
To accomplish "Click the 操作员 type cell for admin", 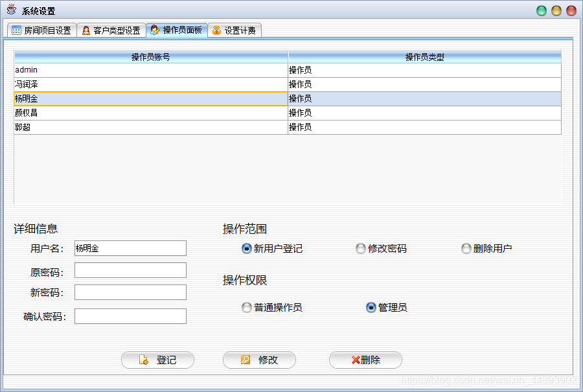I will point(424,70).
